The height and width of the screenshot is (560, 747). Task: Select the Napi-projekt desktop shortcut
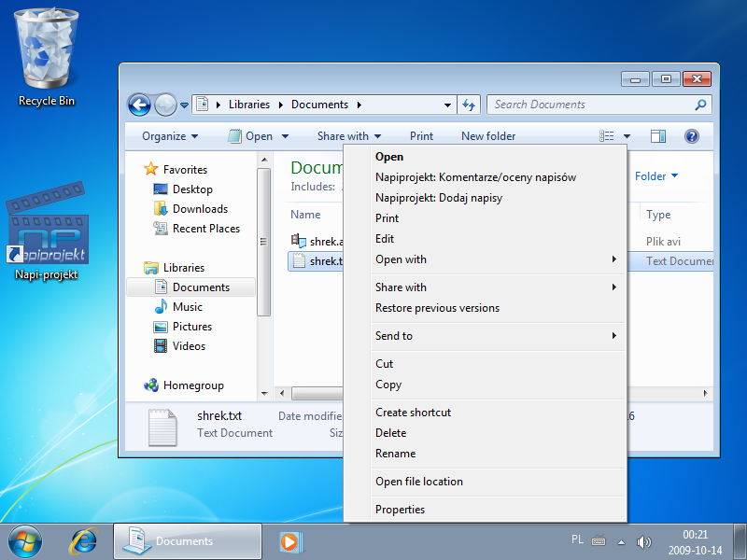click(46, 231)
